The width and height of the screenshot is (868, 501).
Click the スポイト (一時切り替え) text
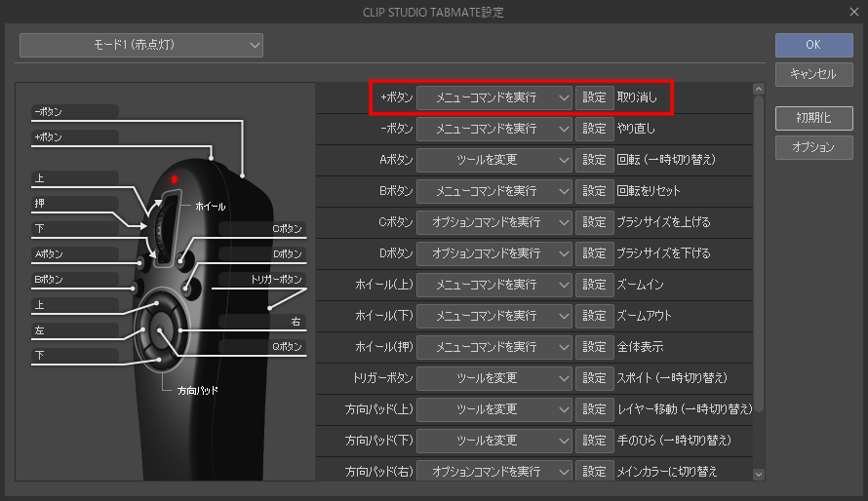(672, 378)
